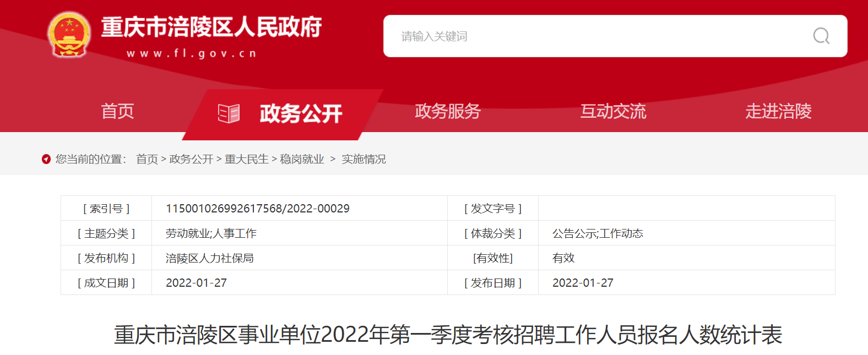Click the book icon beside 政务公开
Image resolution: width=868 pixels, height=355 pixels.
pos(229,113)
